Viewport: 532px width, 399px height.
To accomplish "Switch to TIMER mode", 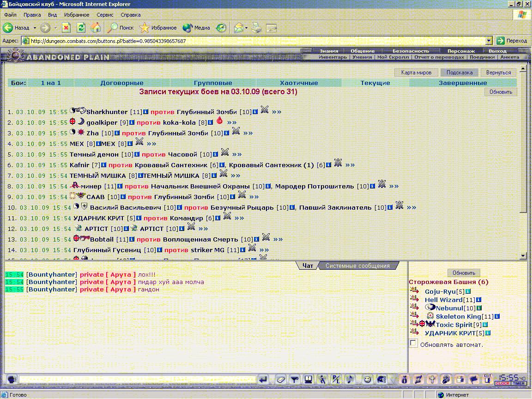I will pos(519,383).
